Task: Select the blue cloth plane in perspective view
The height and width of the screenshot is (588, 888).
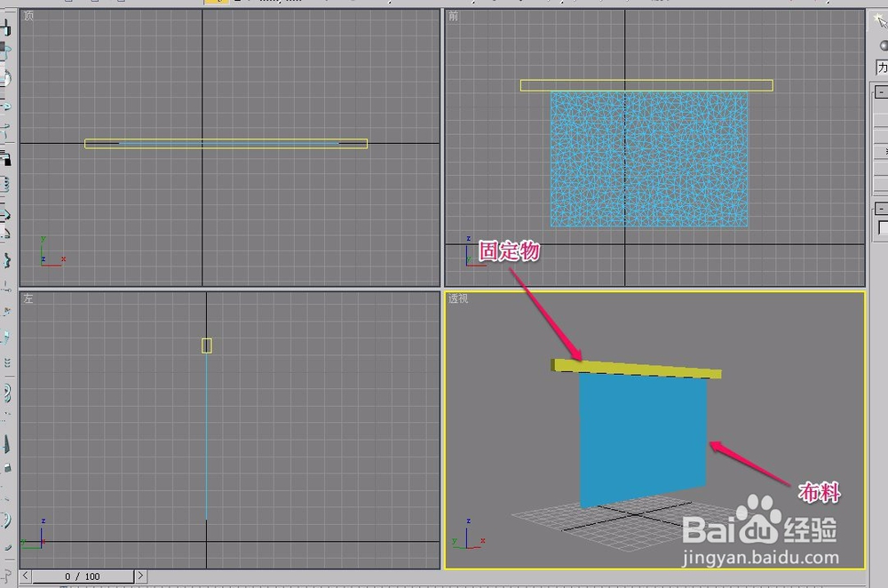Action: (643, 439)
